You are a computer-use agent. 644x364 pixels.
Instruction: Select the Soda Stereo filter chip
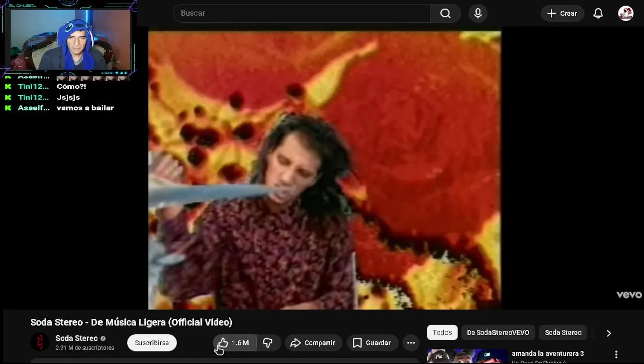pos(563,332)
